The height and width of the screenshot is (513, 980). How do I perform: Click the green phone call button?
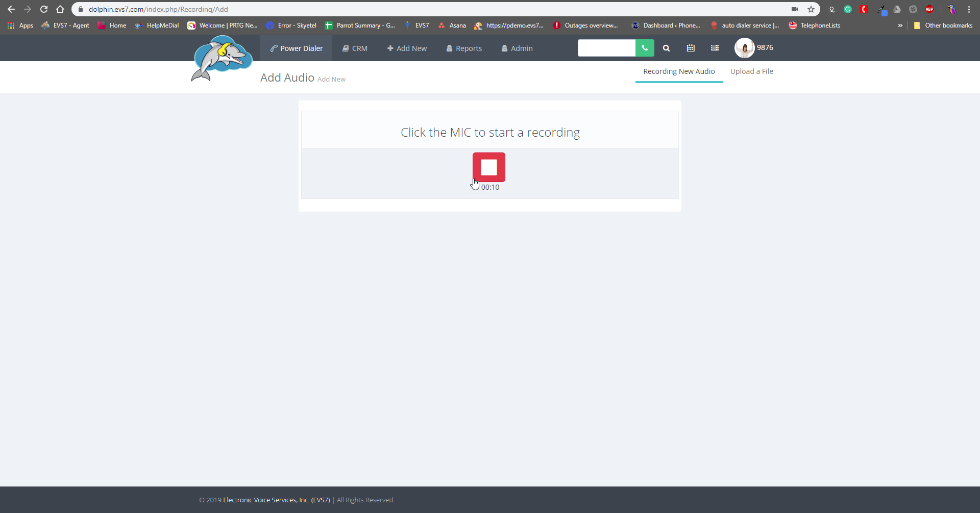(645, 48)
